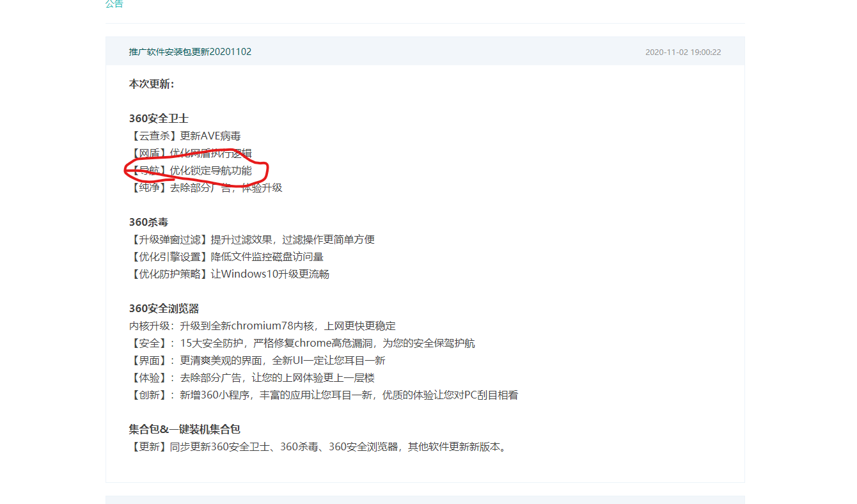Click the timestamp 2020-11-02 19:00:22
The height and width of the screenshot is (504, 857).
(683, 52)
